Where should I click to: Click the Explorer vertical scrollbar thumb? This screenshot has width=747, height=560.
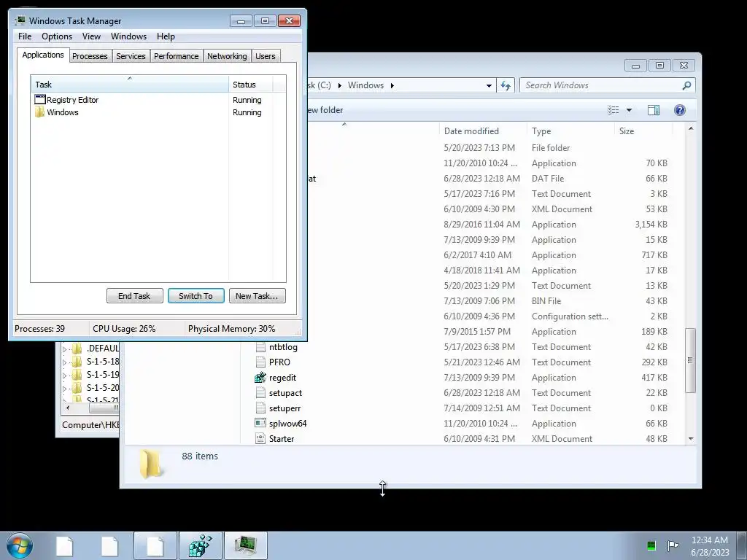click(x=690, y=360)
